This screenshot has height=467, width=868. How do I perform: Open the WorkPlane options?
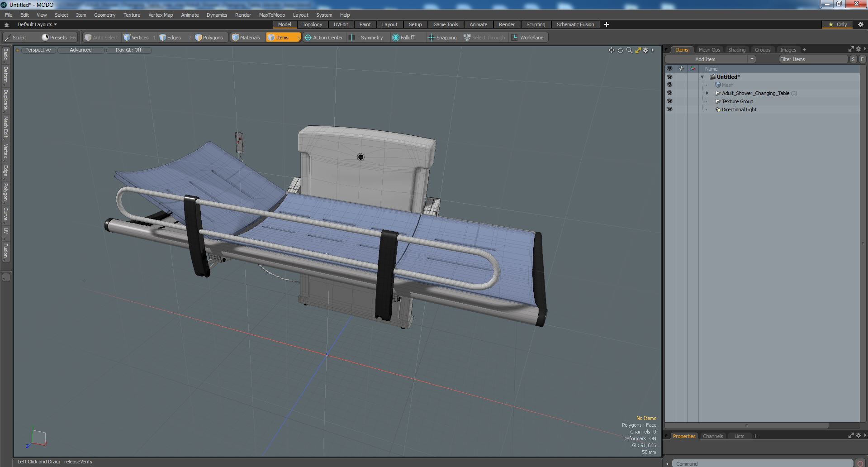click(x=528, y=38)
